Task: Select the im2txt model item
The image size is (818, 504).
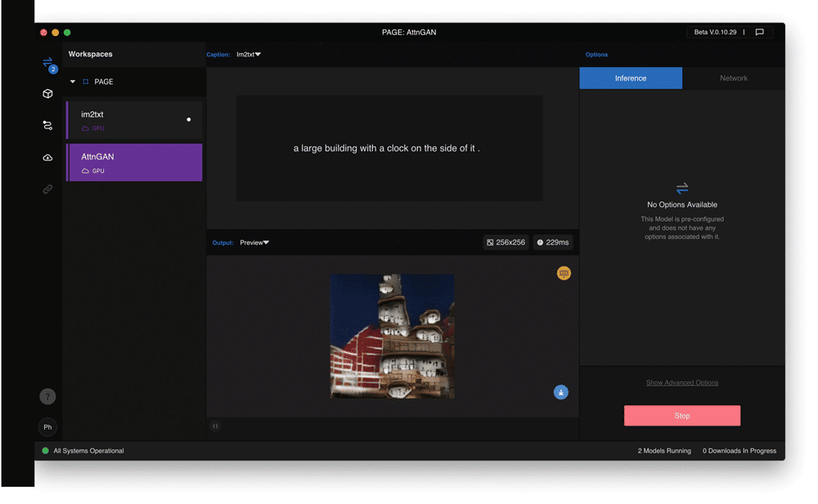Action: 134,120
